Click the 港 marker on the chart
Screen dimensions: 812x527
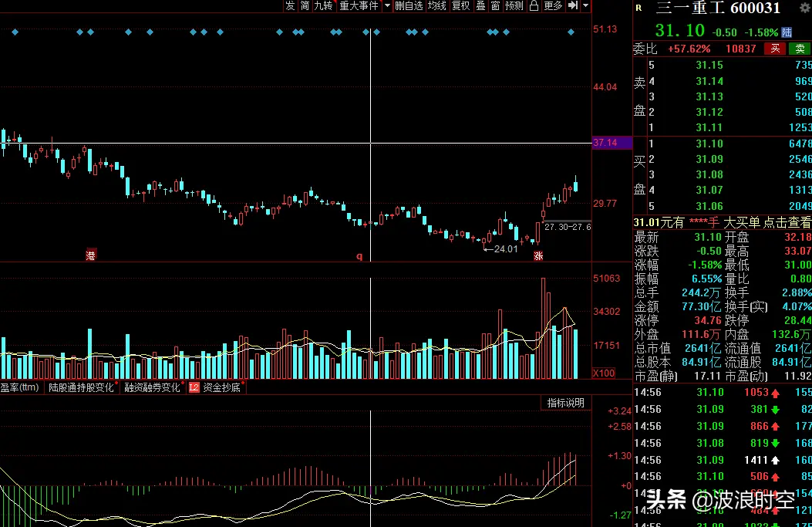point(91,255)
